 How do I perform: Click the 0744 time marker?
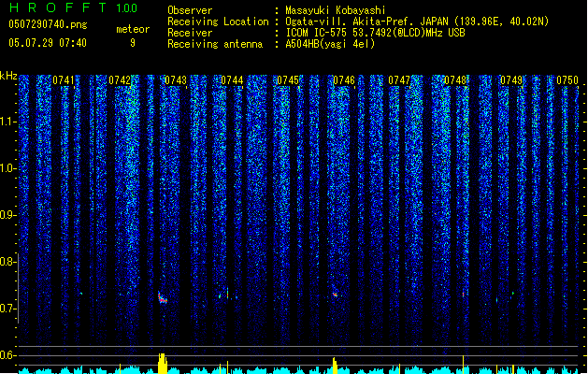pyautogui.click(x=232, y=80)
